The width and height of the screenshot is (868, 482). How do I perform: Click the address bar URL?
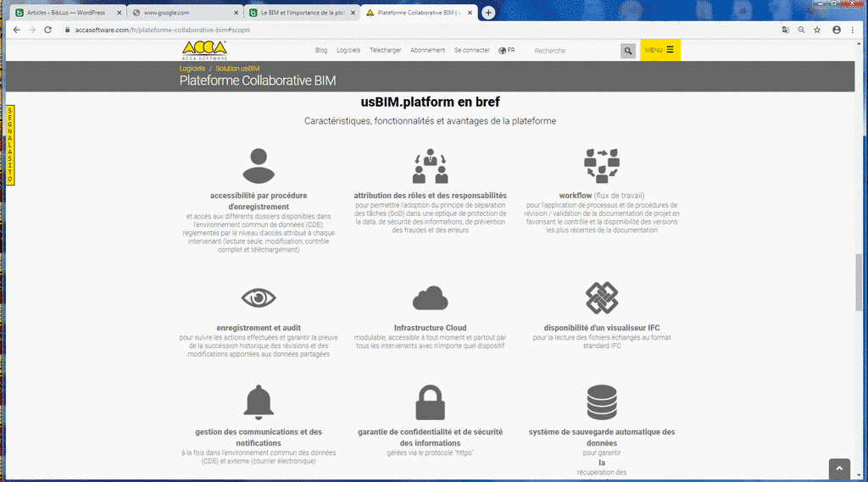(162, 30)
